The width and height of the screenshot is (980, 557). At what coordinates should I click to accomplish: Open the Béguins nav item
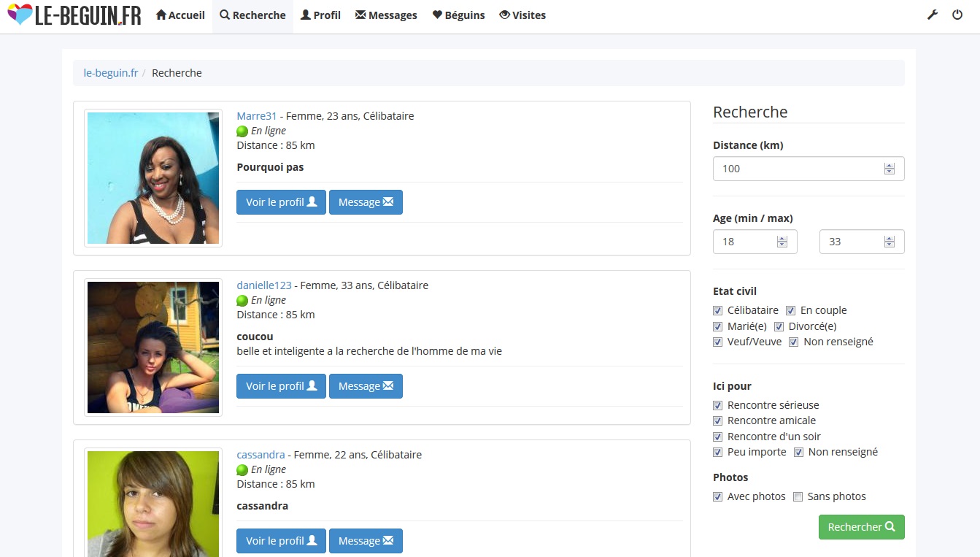458,15
